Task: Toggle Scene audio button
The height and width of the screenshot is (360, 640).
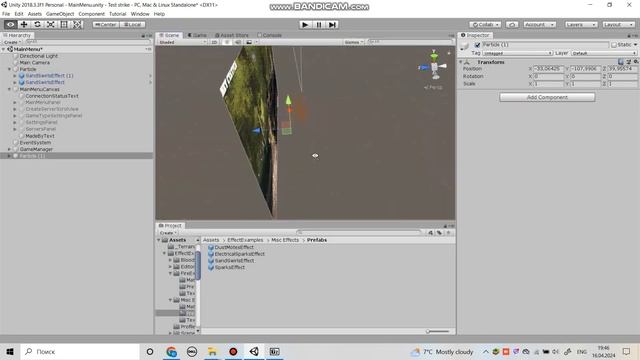Action: (238, 42)
